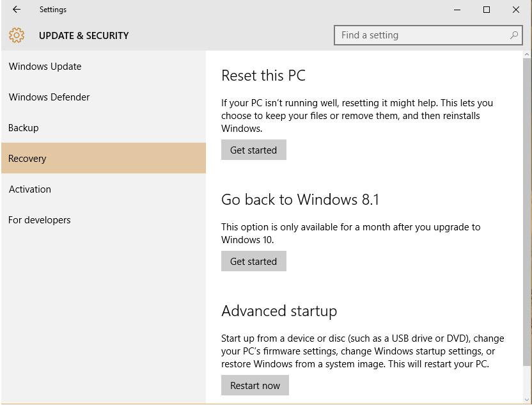532x405 pixels.
Task: Click Get started under Go back to Windows 8.1
Action: coord(253,262)
